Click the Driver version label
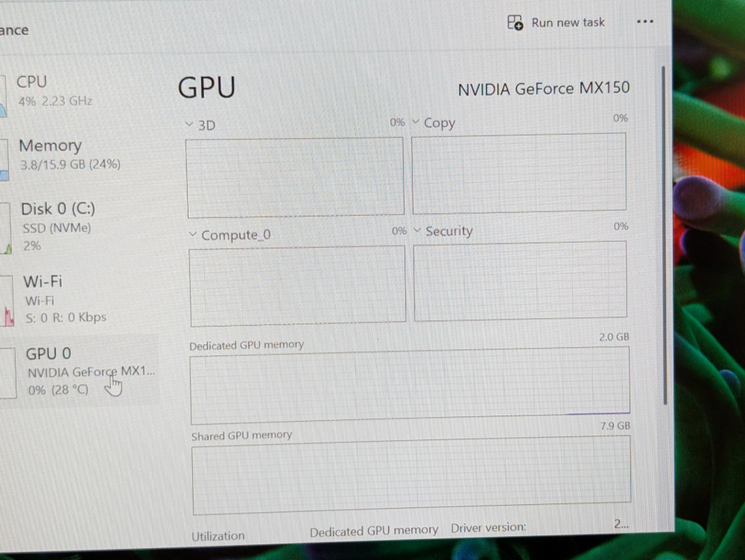This screenshot has width=745, height=560. click(x=488, y=527)
